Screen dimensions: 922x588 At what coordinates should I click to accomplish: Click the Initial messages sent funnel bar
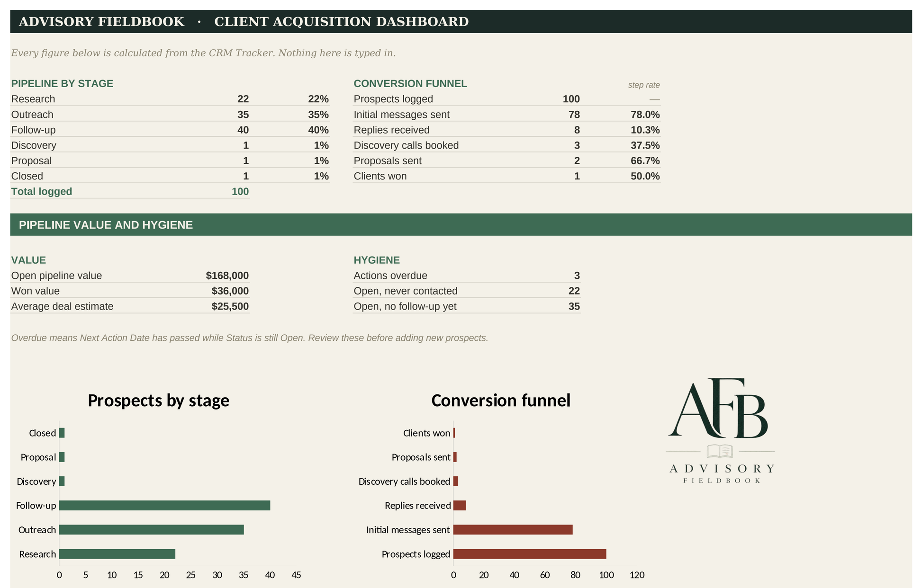point(513,530)
